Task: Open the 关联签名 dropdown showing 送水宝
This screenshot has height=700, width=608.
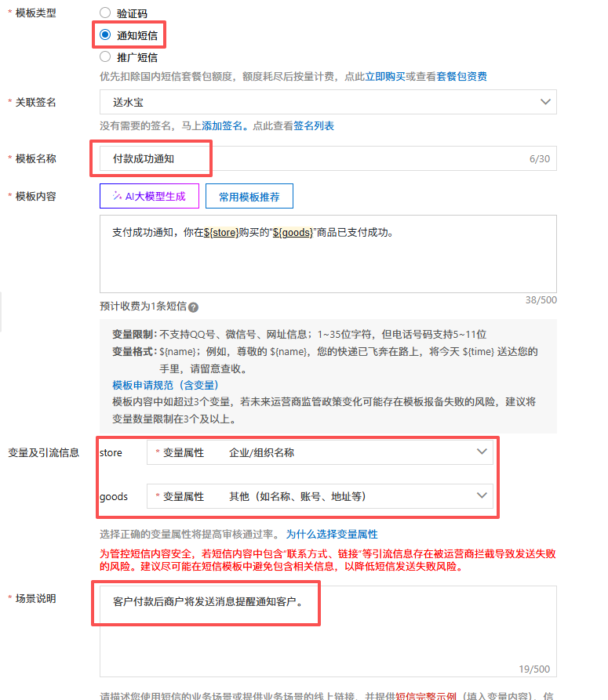Action: 328,103
